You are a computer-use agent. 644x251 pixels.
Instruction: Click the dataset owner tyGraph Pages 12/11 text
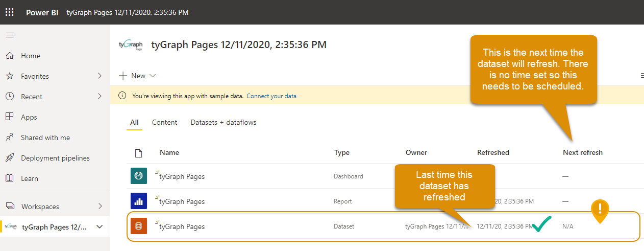437,226
